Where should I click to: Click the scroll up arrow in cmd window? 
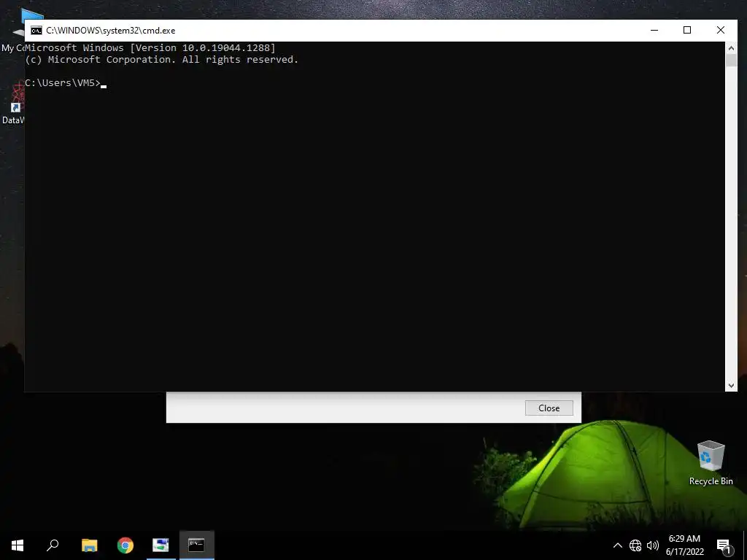tap(731, 48)
